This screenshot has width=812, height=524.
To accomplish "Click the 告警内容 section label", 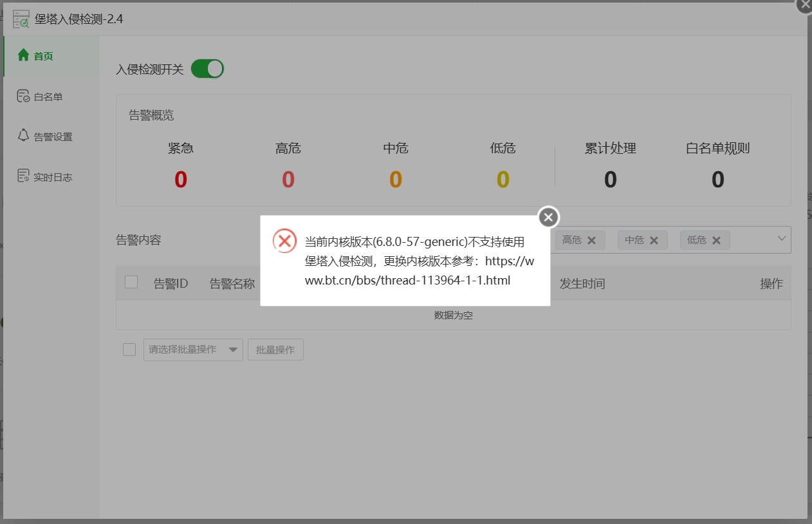I will (x=138, y=240).
